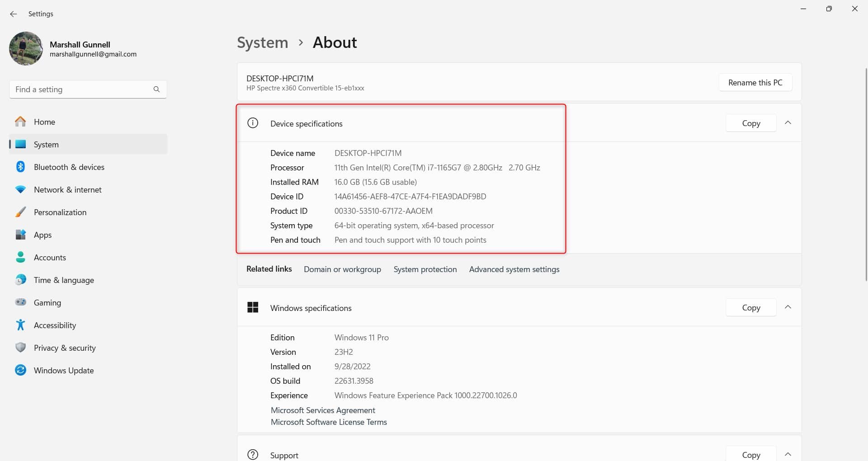Copy the Device specifications
This screenshot has width=868, height=461.
[751, 123]
